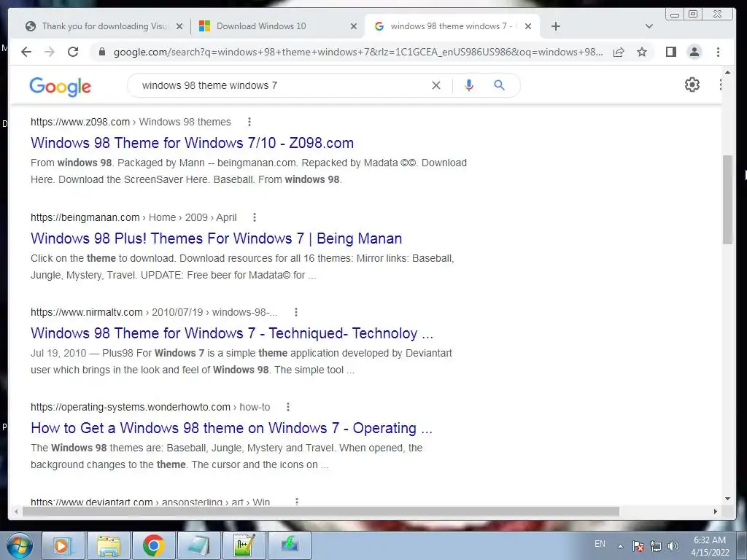Viewport: 747px width, 560px height.
Task: Open How to Get a Windows 98 theme link
Action: [231, 427]
